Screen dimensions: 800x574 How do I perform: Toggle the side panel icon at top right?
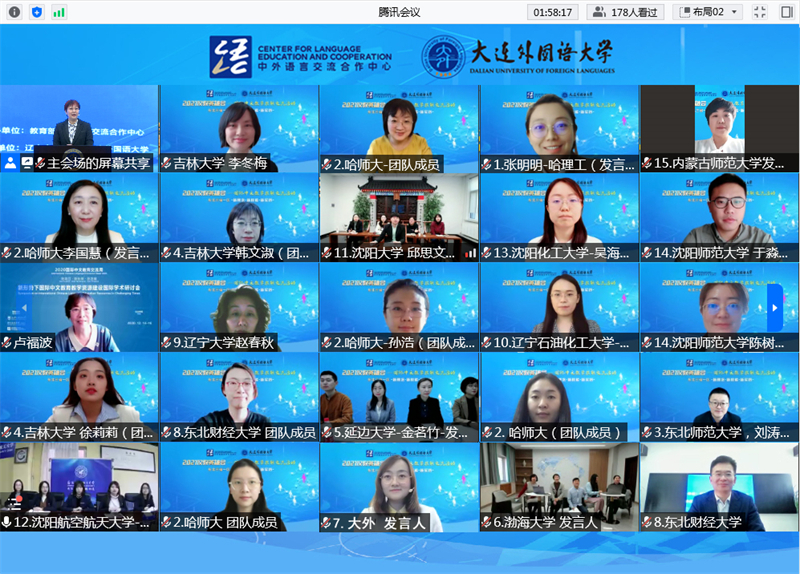pyautogui.click(x=784, y=12)
